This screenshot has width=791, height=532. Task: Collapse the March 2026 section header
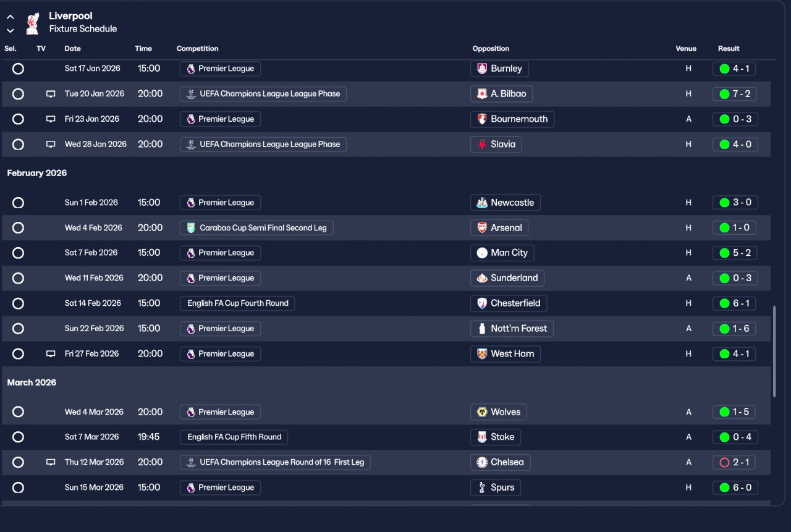point(32,382)
